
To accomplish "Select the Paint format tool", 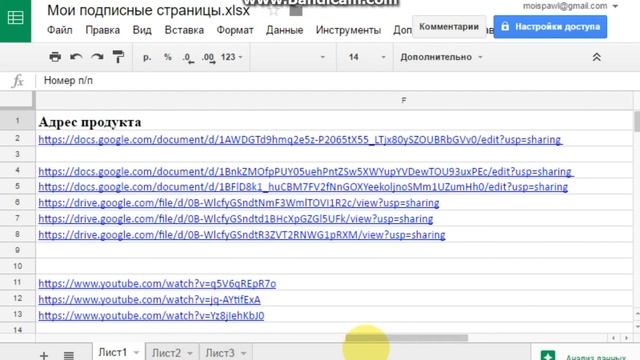I will pos(118,57).
